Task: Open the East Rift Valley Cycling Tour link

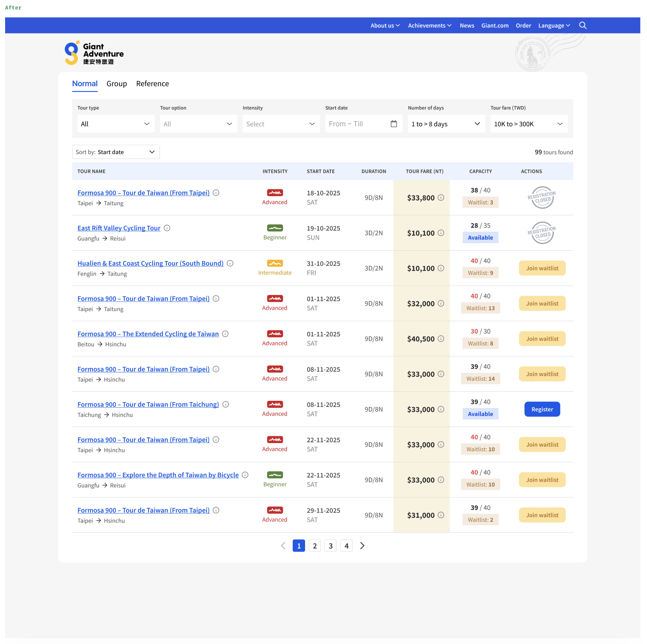Action: point(119,228)
